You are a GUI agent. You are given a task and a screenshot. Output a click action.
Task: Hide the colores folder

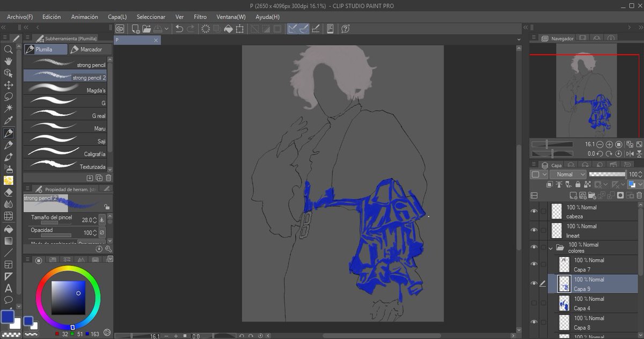tap(534, 247)
